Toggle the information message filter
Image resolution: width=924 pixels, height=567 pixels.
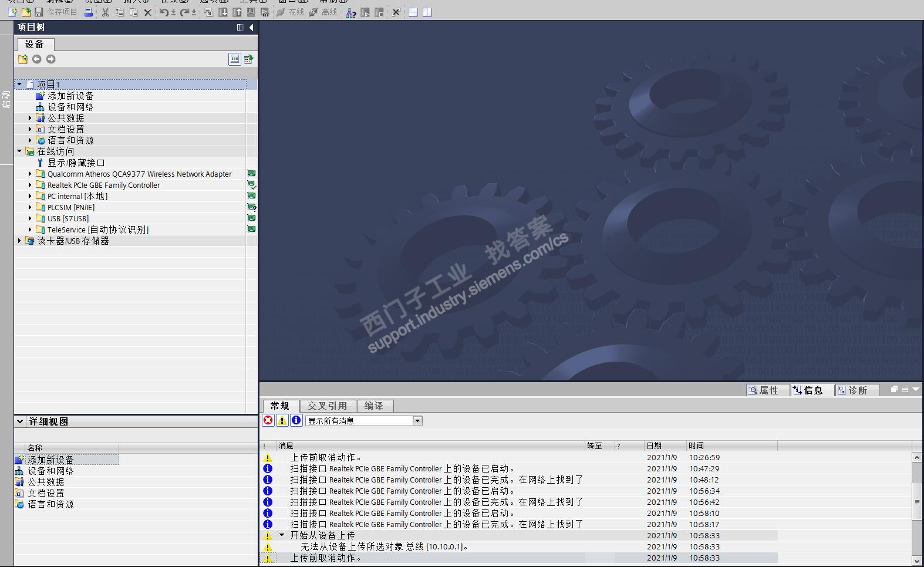point(296,420)
